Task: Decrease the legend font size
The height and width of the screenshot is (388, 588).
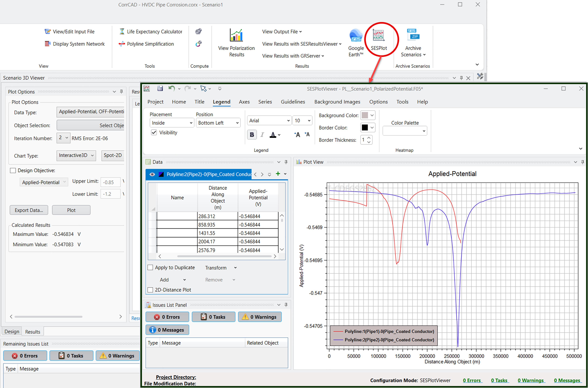Action: click(307, 134)
